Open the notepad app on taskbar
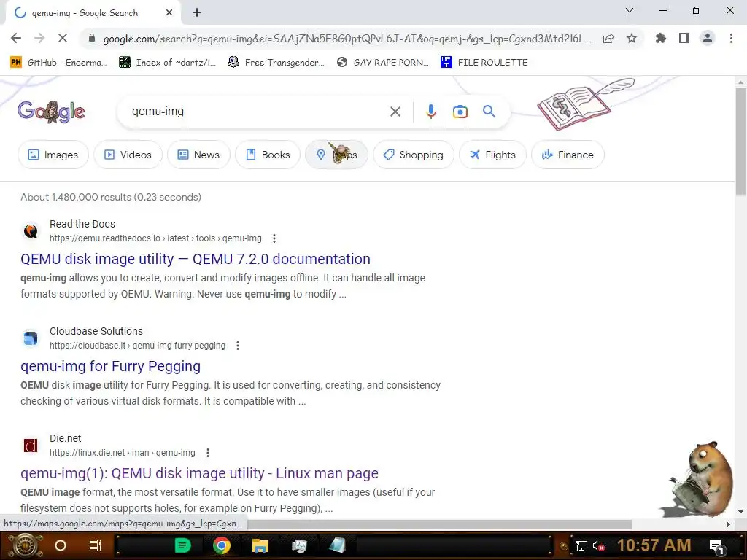This screenshot has width=747, height=560. click(337, 545)
